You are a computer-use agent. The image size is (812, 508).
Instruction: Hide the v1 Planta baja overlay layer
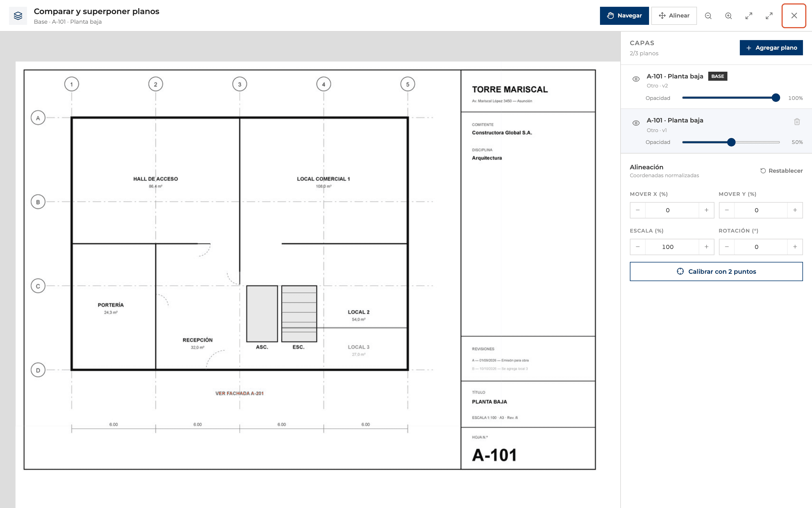[x=636, y=123]
